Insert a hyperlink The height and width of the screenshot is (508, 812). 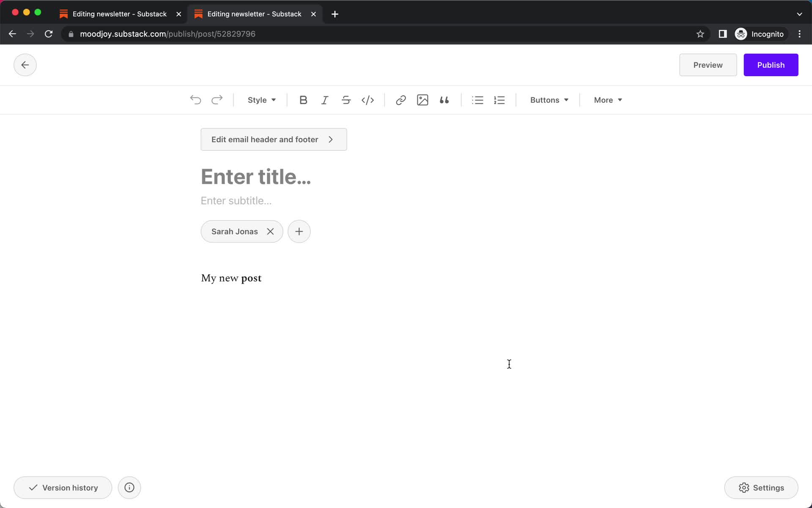pyautogui.click(x=401, y=99)
